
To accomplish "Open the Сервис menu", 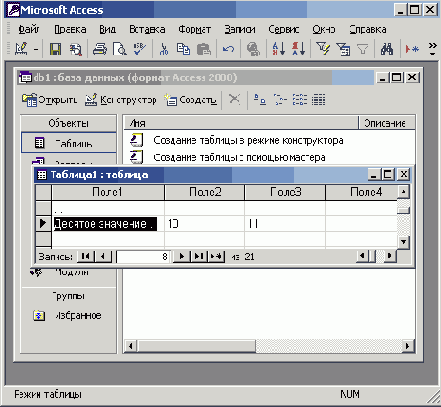I will click(x=284, y=29).
